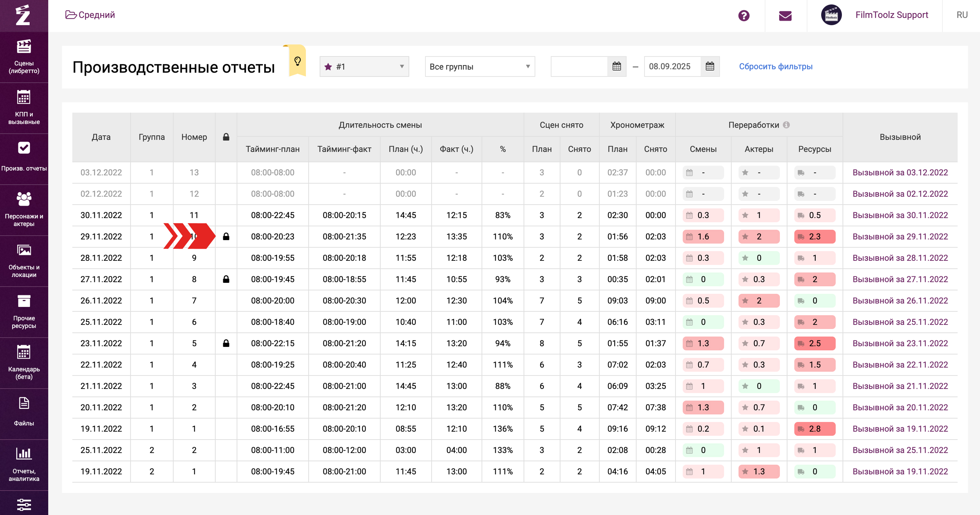980x515 pixels.
Task: Open the settings sliders icon in sidebar
Action: click(x=24, y=504)
